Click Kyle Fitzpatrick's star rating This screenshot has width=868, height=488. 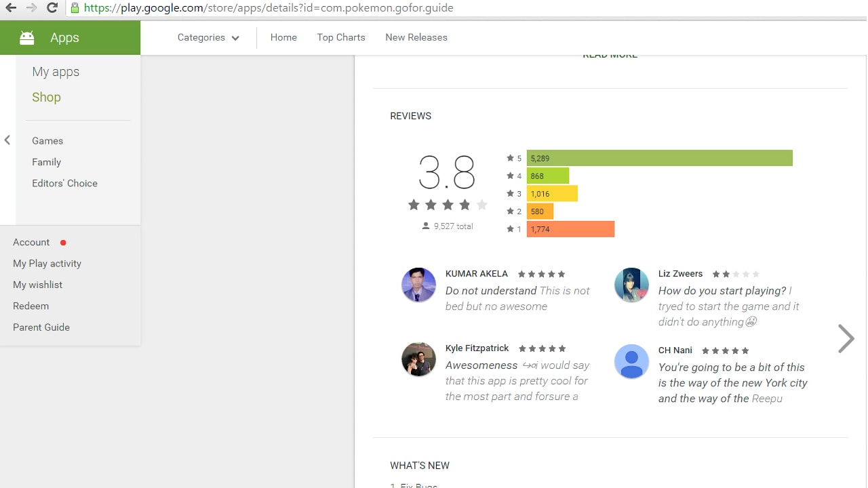click(542, 349)
